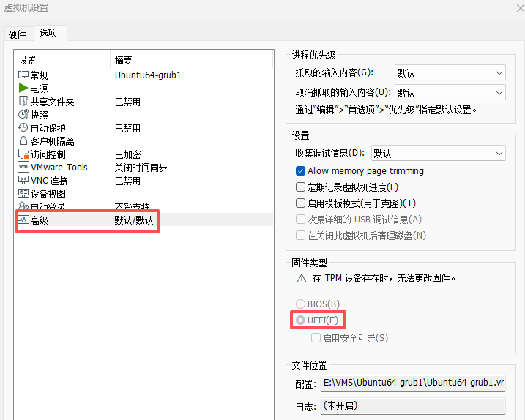Switch to the 硬件 tab
The width and height of the screenshot is (525, 420).
coord(18,34)
